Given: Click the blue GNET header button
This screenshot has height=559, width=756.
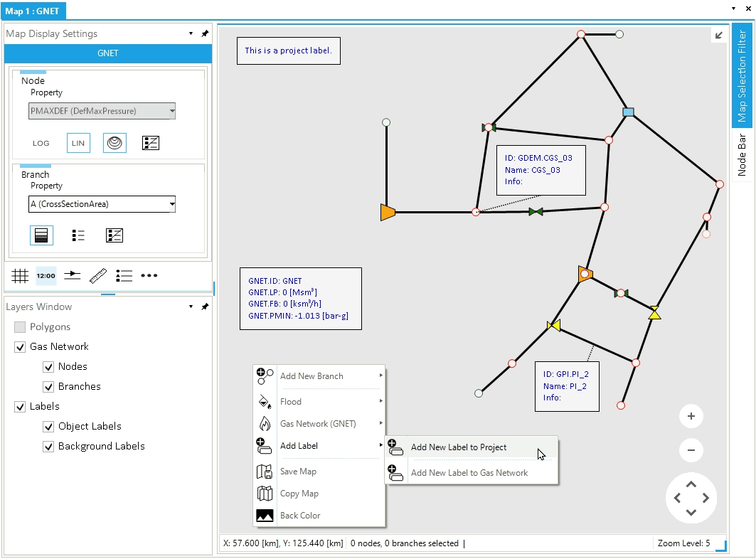Looking at the screenshot, I should [x=108, y=53].
